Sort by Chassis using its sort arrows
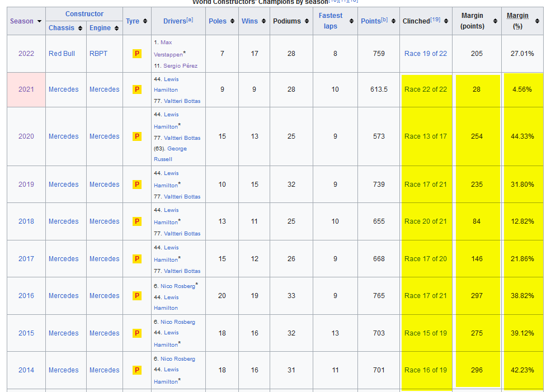This screenshot has height=392, width=551. (81, 28)
